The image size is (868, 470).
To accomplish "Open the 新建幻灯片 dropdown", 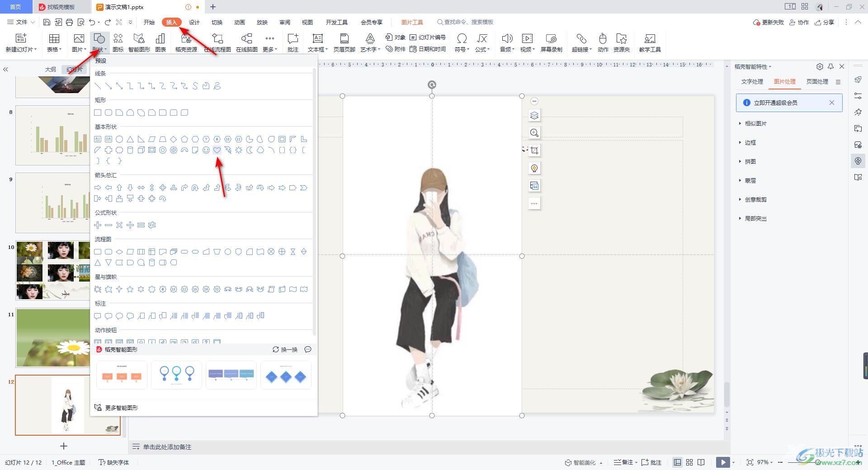I will pyautogui.click(x=21, y=50).
